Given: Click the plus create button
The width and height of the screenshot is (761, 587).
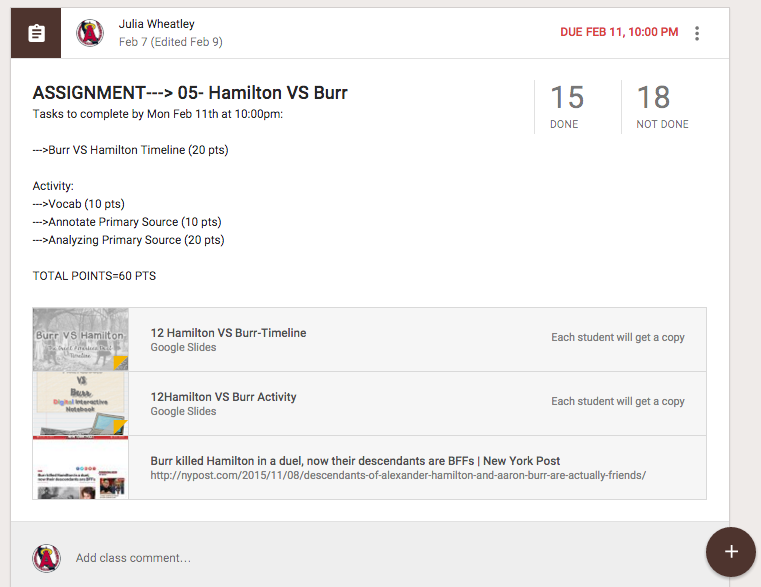Looking at the screenshot, I should (x=730, y=552).
